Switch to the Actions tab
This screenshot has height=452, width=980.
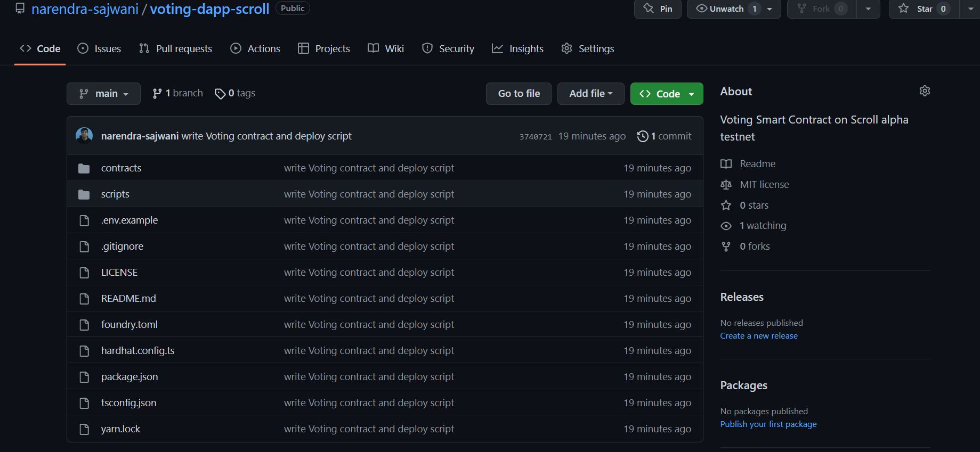(255, 48)
